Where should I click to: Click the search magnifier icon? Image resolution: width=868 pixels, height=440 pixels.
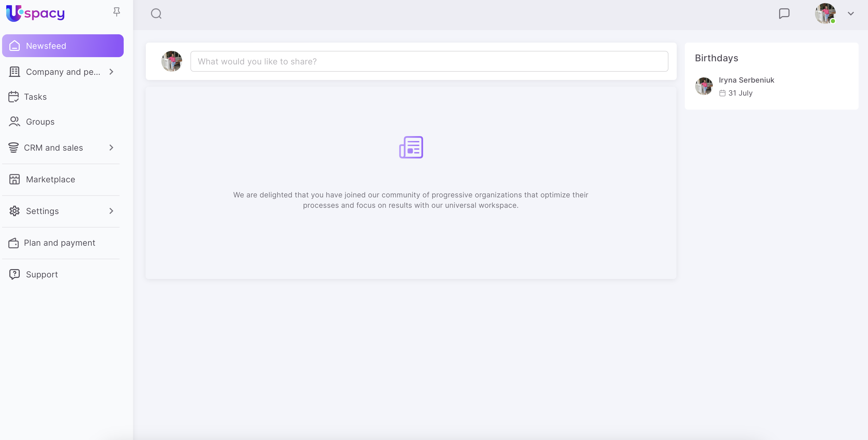click(156, 14)
